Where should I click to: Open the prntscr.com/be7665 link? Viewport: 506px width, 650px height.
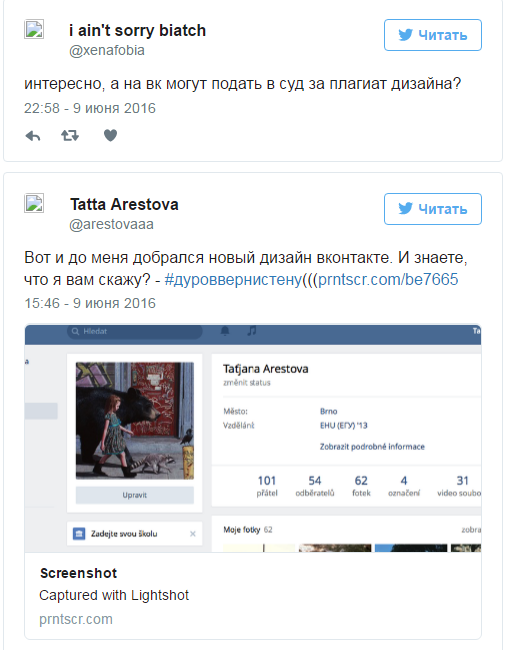[388, 279]
